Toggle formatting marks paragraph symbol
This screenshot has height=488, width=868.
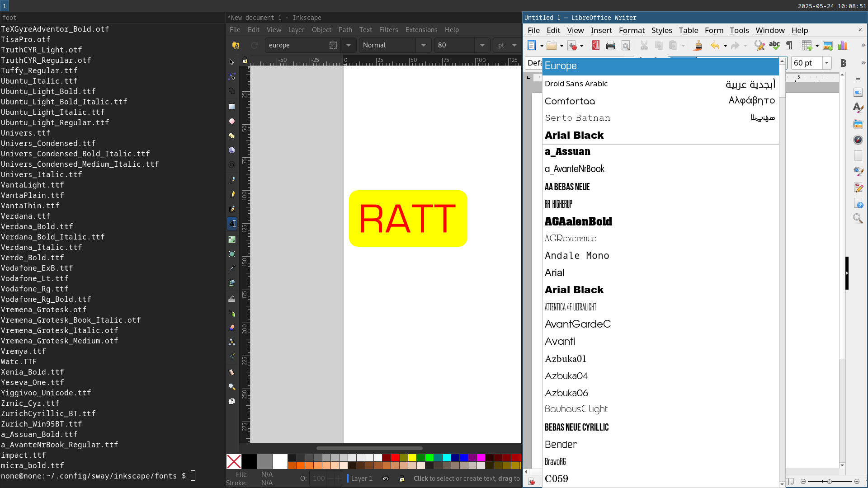coord(789,45)
